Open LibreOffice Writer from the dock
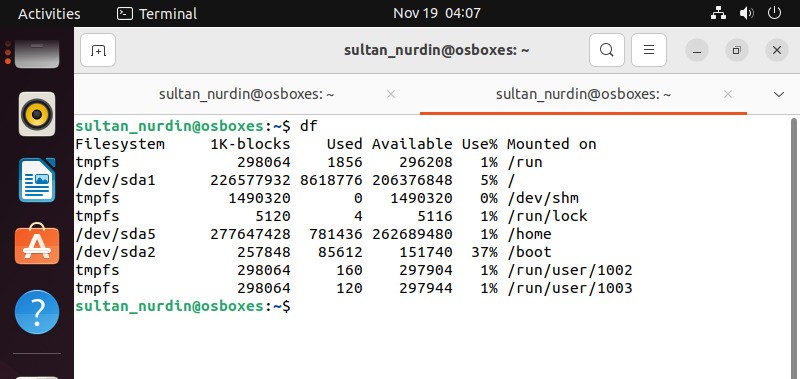Viewport: 800px width, 379px height. (x=37, y=180)
